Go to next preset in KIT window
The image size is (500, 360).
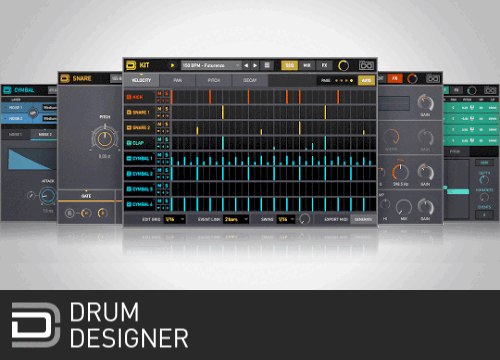point(255,65)
